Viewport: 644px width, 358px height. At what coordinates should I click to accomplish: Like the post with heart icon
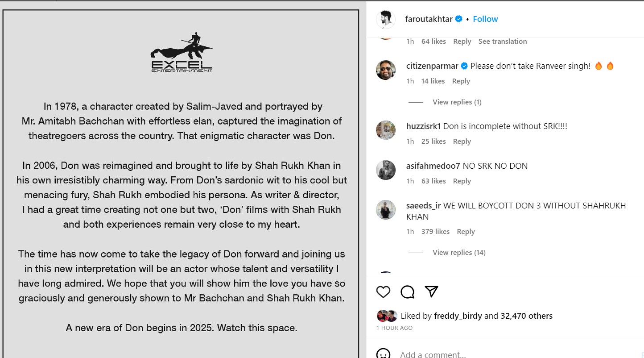(383, 292)
